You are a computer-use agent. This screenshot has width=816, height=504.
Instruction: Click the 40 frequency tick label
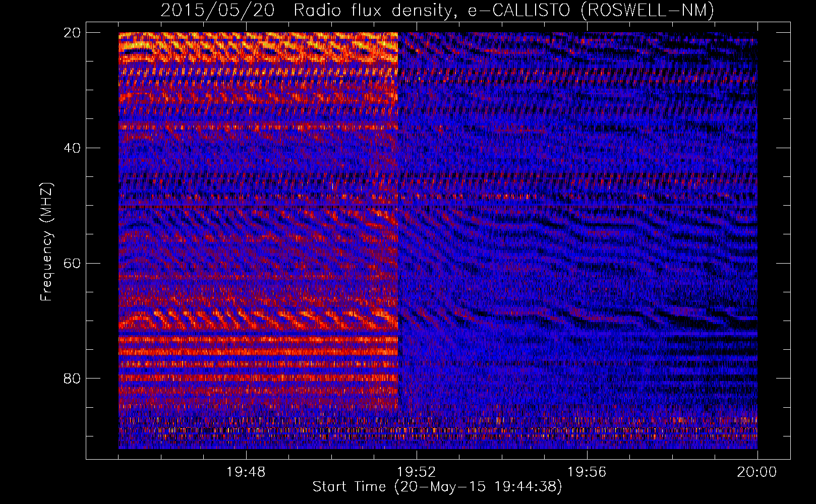(x=72, y=148)
